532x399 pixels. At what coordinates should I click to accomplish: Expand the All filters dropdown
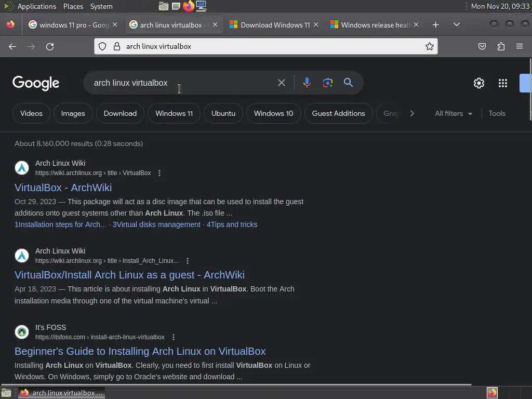[453, 113]
